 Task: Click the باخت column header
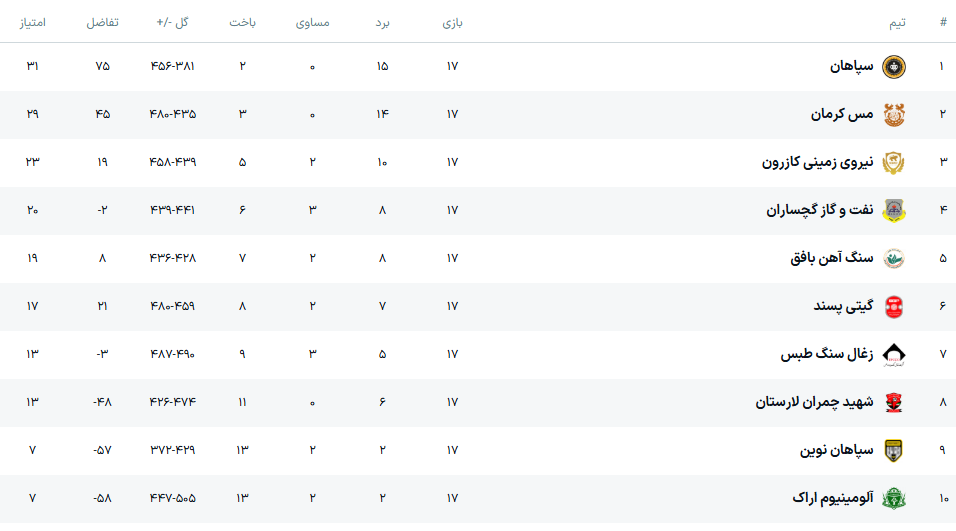click(242, 22)
